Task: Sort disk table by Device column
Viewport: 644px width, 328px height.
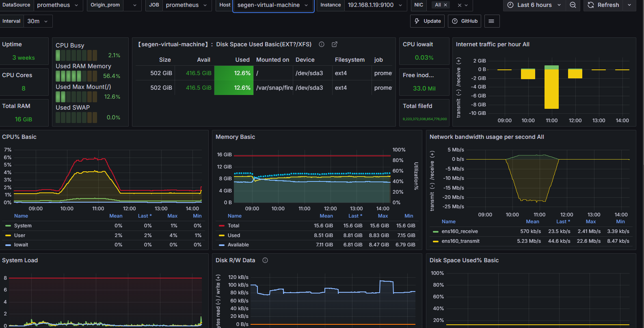Action: pos(305,60)
